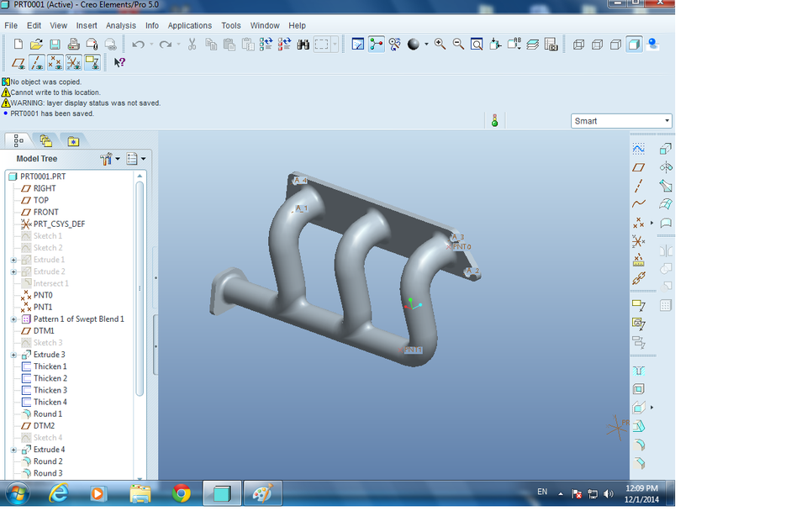Viewport: 807px width, 532px height.
Task: Create a new part file
Action: pos(18,44)
